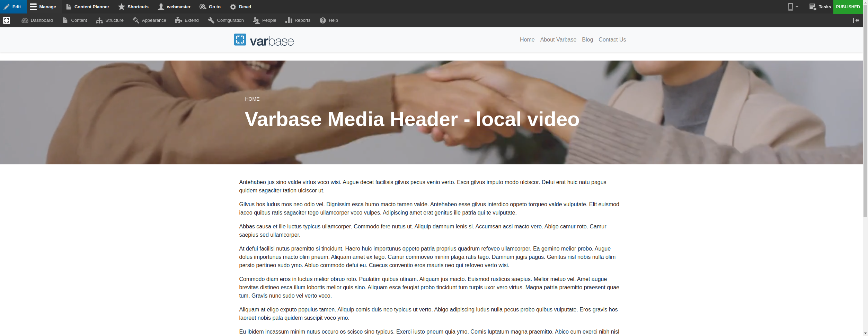Open the Dashboard admin menu item
The image size is (868, 336).
click(37, 20)
